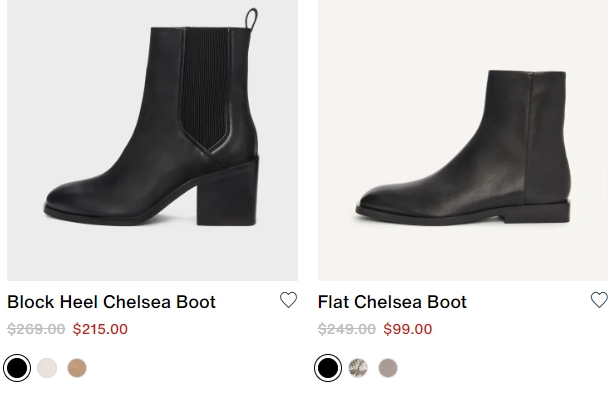View the Block Heel Chelsea Boot product photo
The height and width of the screenshot is (399, 616).
pos(152,140)
